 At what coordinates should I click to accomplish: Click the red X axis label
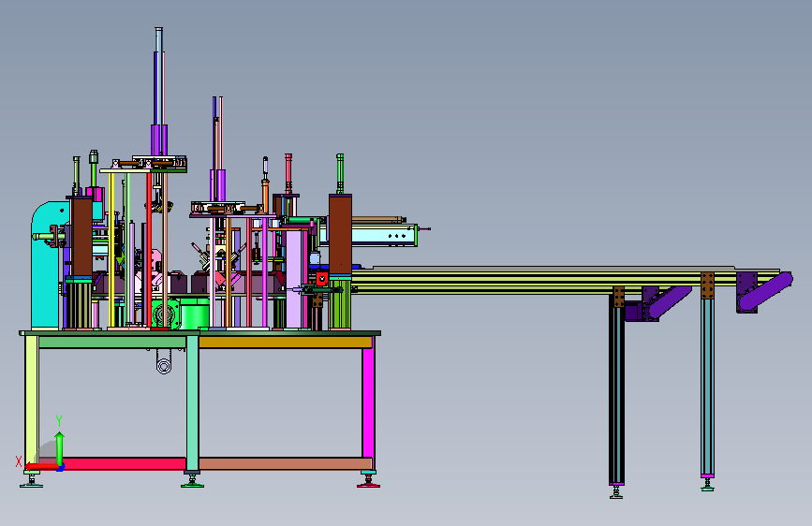19,461
